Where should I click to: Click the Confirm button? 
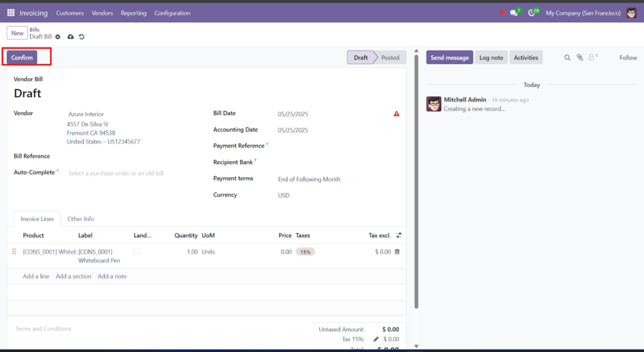point(22,57)
